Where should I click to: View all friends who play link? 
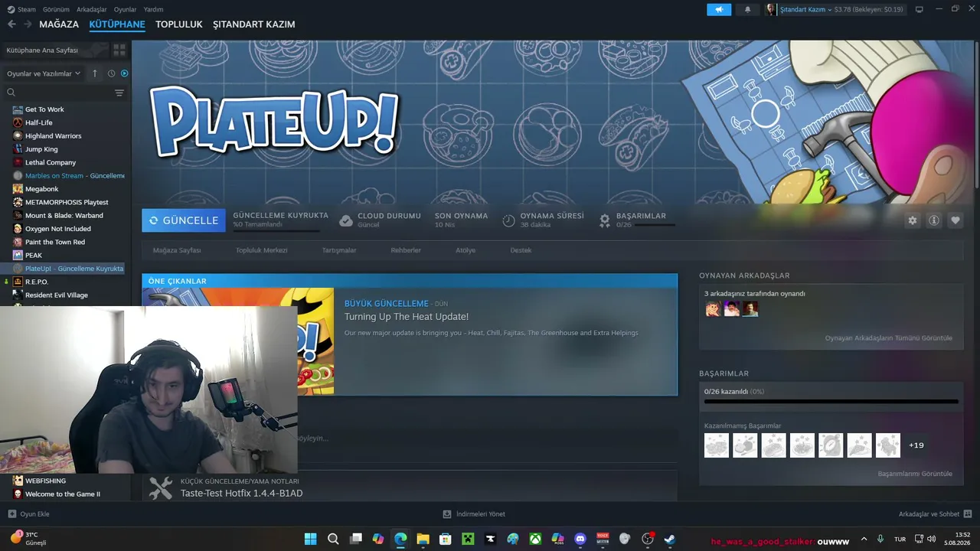coord(889,338)
